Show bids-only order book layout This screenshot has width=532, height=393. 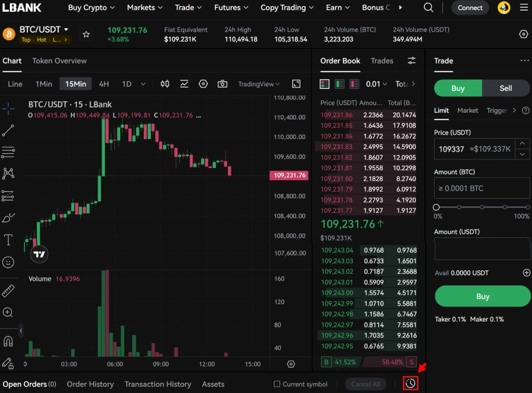pos(339,84)
